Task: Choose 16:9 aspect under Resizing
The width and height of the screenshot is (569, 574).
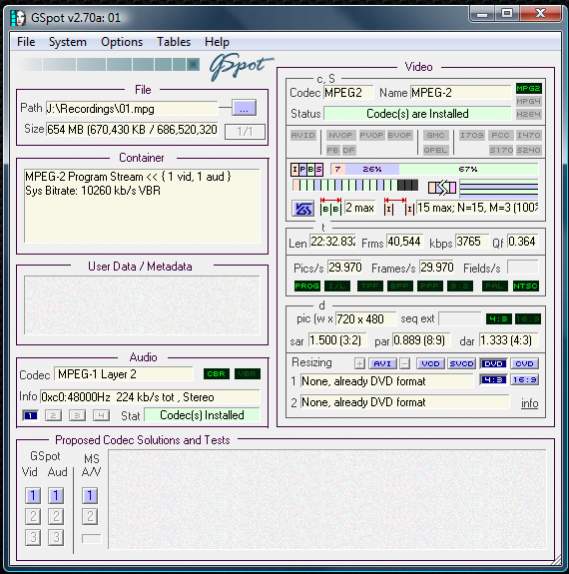Action: [x=524, y=380]
